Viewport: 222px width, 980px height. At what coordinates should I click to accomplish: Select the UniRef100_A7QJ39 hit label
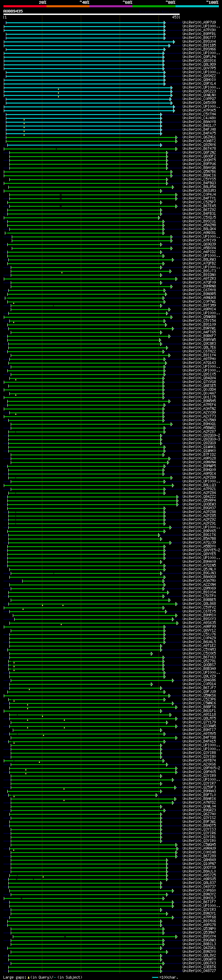pyautogui.click(x=199, y=543)
